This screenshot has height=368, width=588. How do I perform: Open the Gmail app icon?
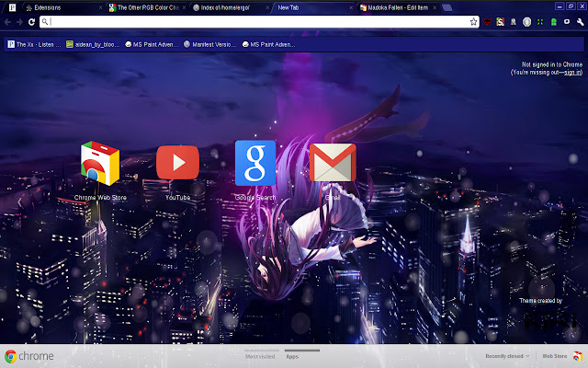click(333, 162)
